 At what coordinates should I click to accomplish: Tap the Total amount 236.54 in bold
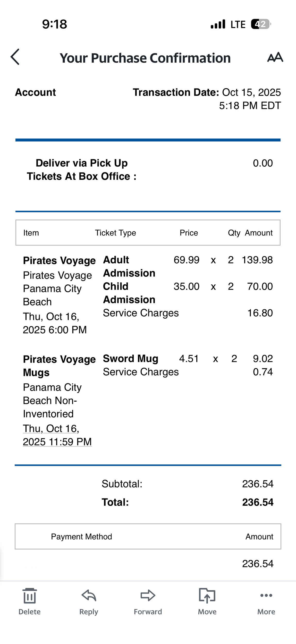coord(258,502)
